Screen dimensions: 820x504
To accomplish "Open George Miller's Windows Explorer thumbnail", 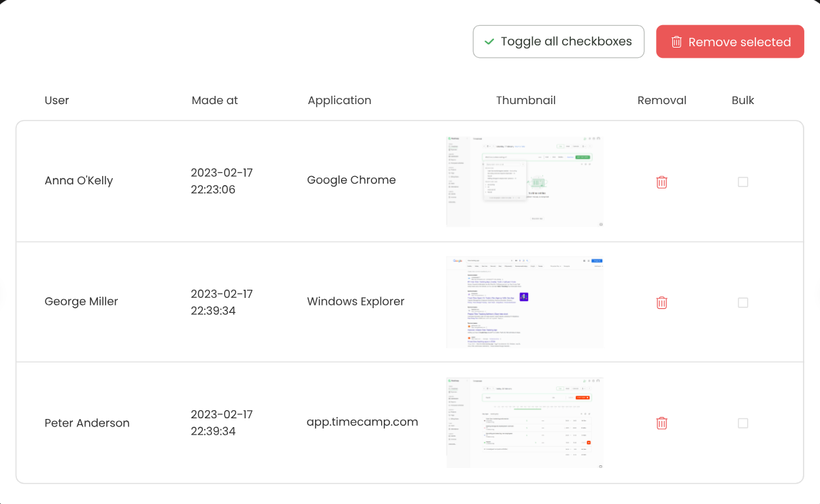I will [x=525, y=302].
